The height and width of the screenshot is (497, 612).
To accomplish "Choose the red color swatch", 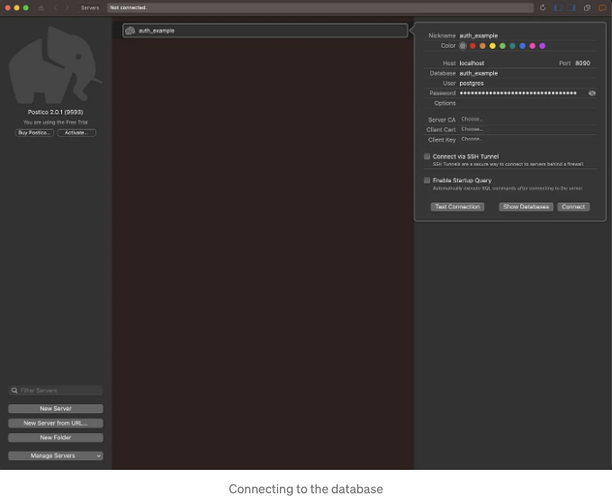I will 473,46.
